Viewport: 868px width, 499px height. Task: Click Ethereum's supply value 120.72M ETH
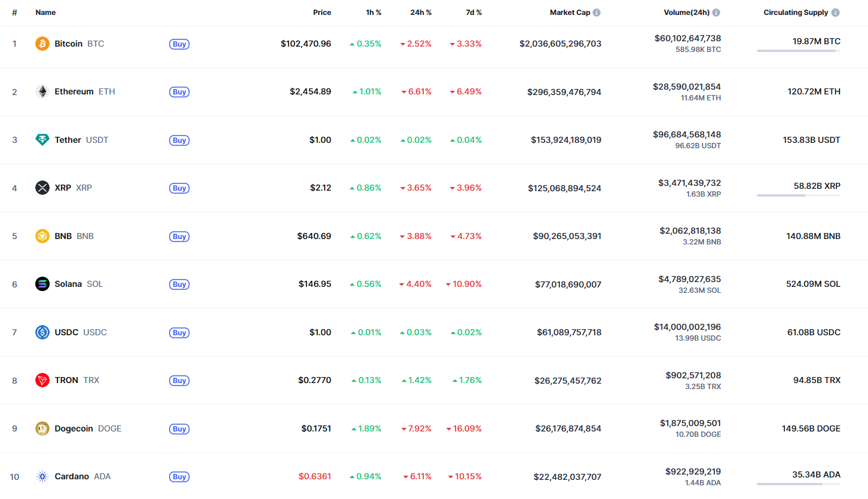(814, 91)
